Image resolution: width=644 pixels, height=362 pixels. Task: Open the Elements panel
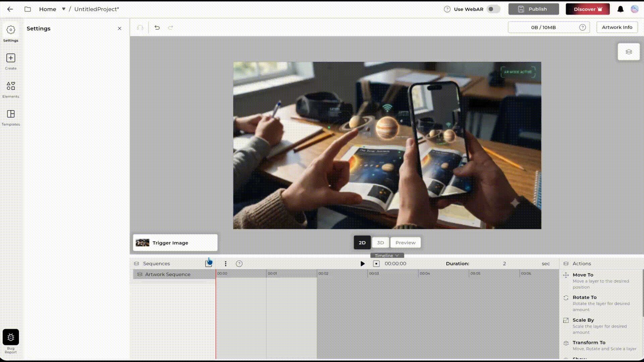[11, 90]
